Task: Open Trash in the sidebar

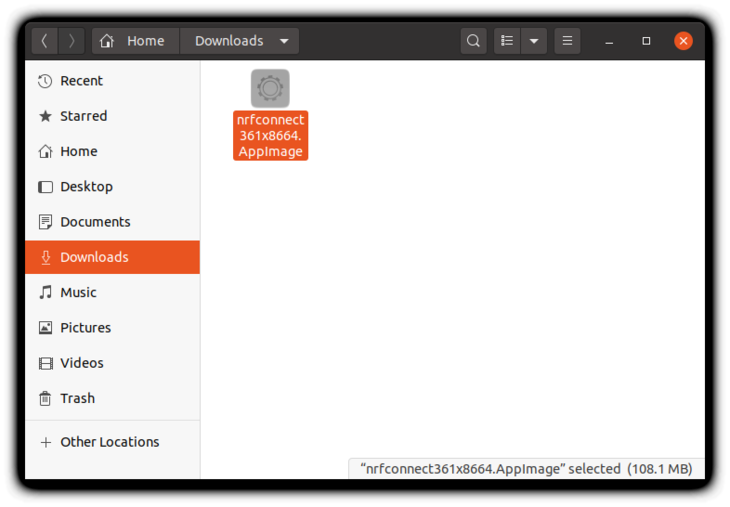Action: [113, 399]
